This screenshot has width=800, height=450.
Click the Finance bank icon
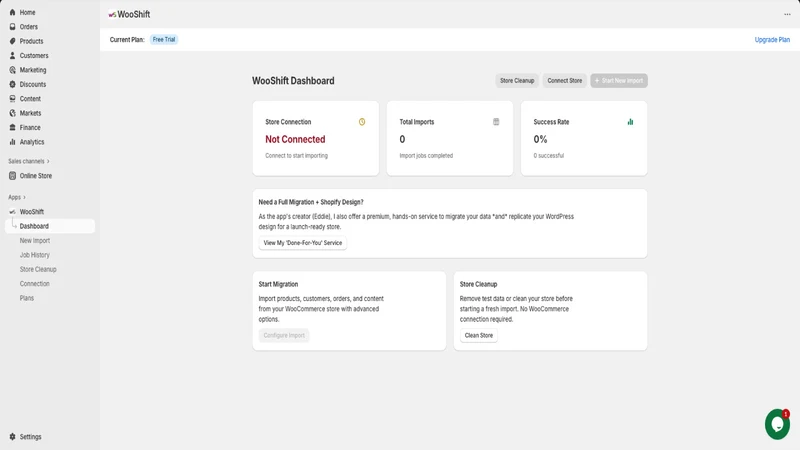(12, 128)
